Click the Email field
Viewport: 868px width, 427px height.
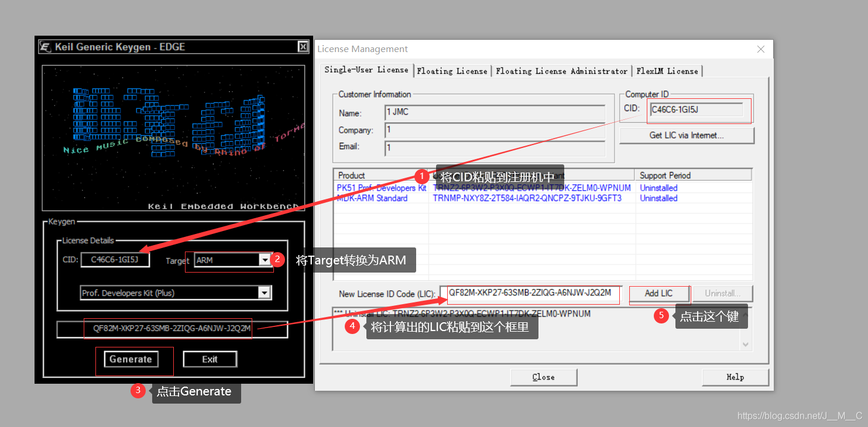click(x=495, y=148)
